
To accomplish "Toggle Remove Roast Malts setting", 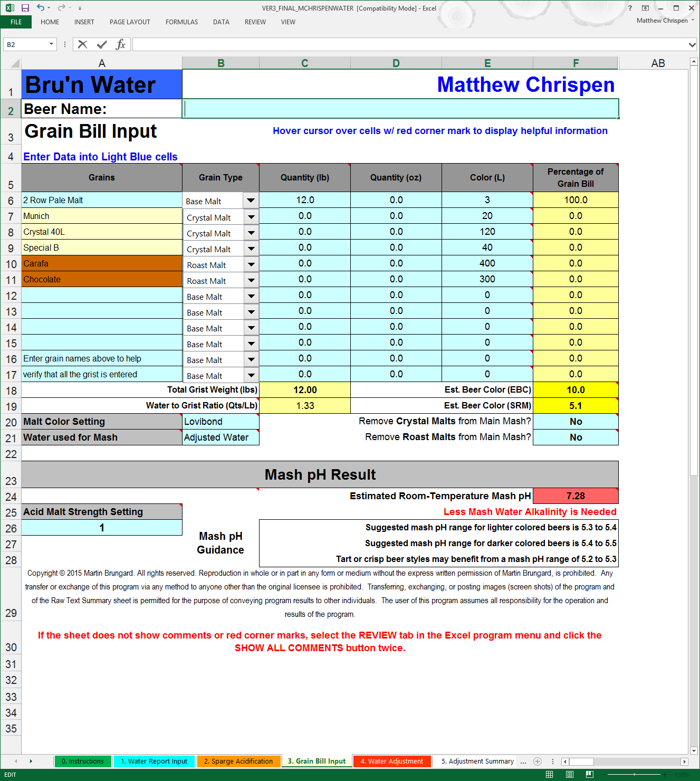I will coord(576,437).
